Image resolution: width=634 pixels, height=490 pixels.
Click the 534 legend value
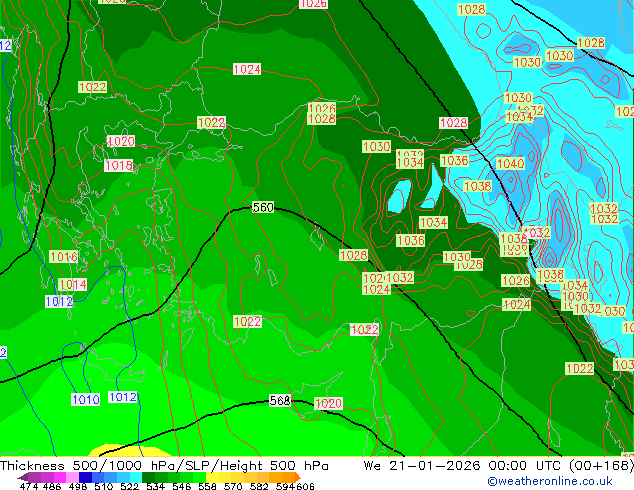[x=155, y=486]
